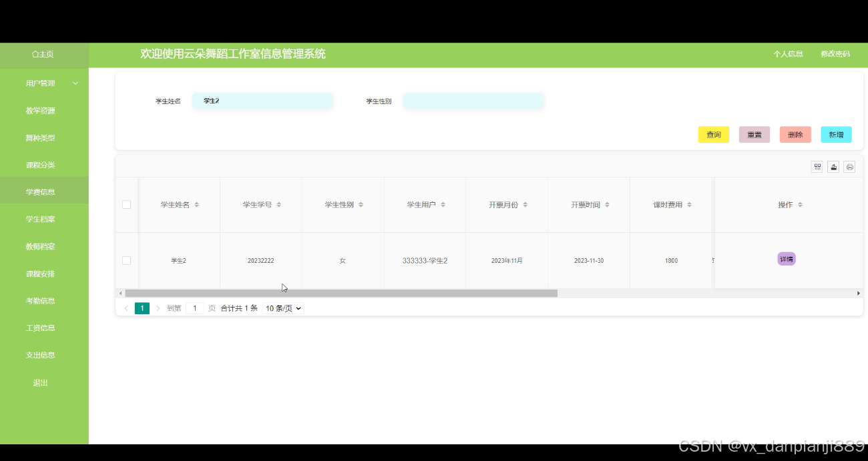Sort by 学生用户 column arrows

tap(443, 205)
